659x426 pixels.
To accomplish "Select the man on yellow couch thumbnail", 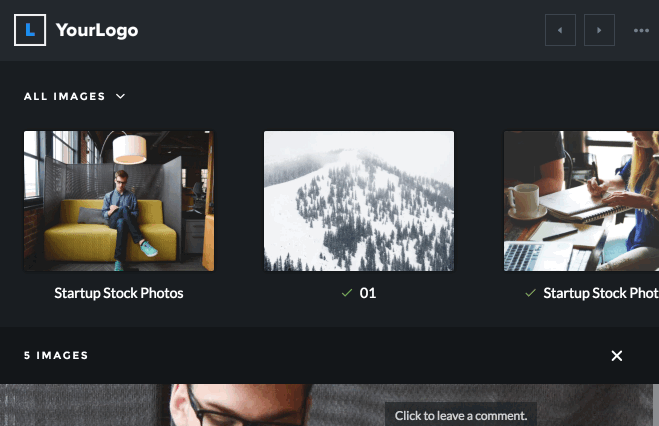I will 119,201.
